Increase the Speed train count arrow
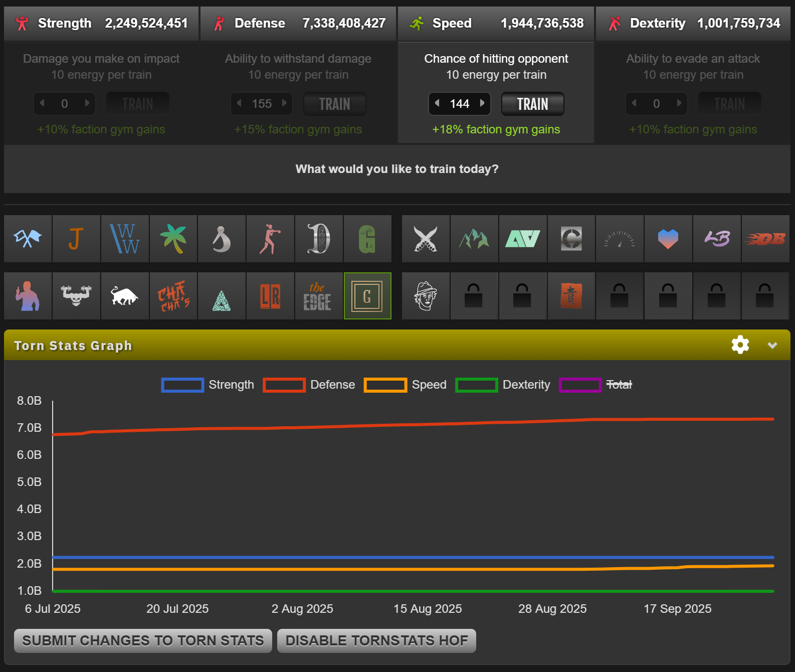This screenshot has height=672, width=795. click(482, 103)
